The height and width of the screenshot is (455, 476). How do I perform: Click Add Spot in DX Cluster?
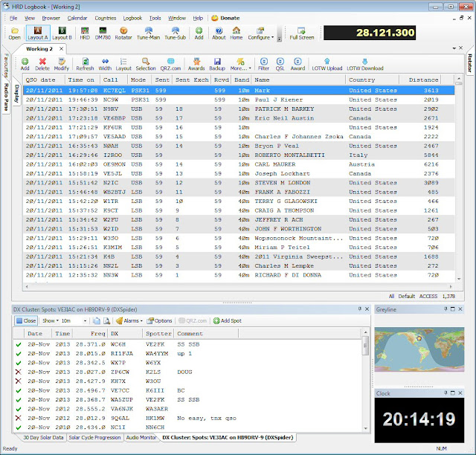[228, 321]
